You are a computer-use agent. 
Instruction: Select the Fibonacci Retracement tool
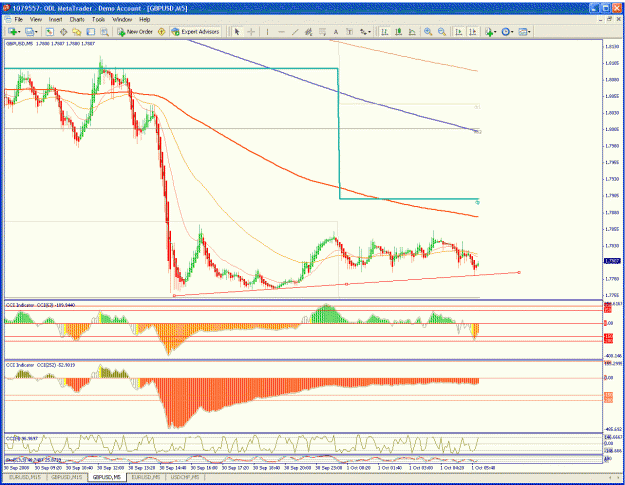point(322,32)
